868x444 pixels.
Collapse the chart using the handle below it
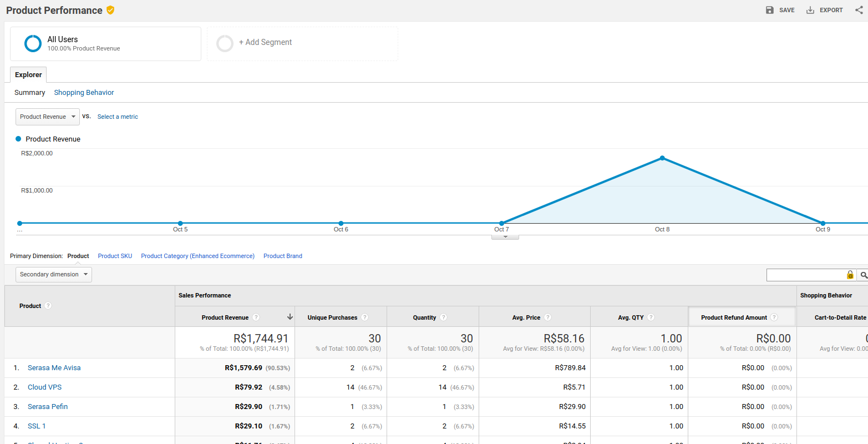[505, 237]
